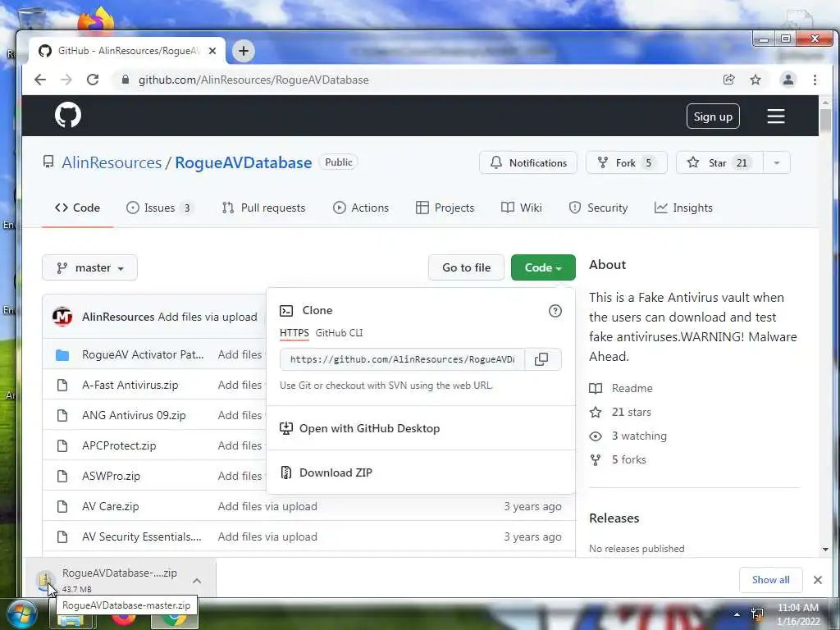Screen dimensions: 840x630
Task: Open the Readme link in About
Action: click(x=632, y=388)
